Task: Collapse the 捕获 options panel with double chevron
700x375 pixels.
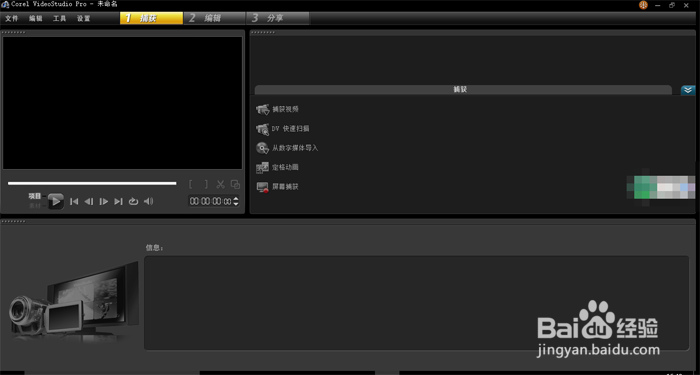Action: pyautogui.click(x=688, y=90)
